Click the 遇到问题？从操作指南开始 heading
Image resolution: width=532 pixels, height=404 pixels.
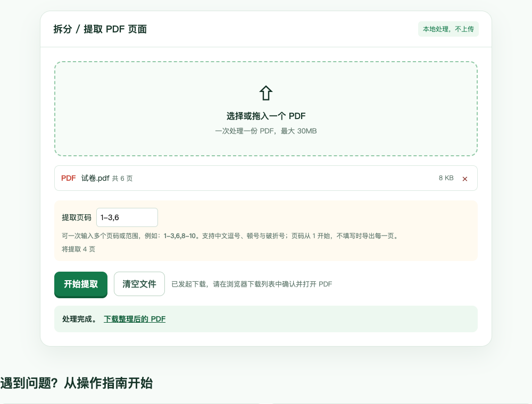[x=76, y=383]
